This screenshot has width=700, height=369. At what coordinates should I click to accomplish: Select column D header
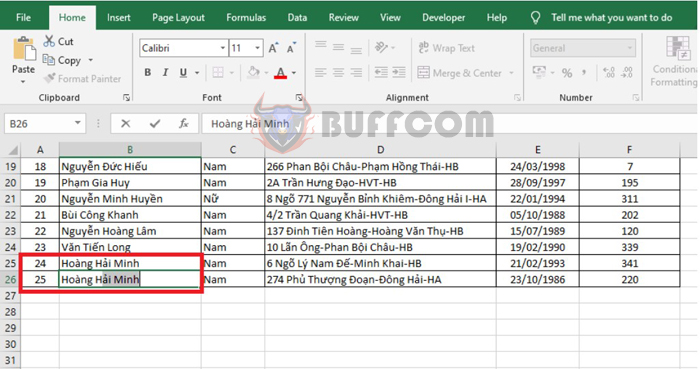click(x=380, y=150)
